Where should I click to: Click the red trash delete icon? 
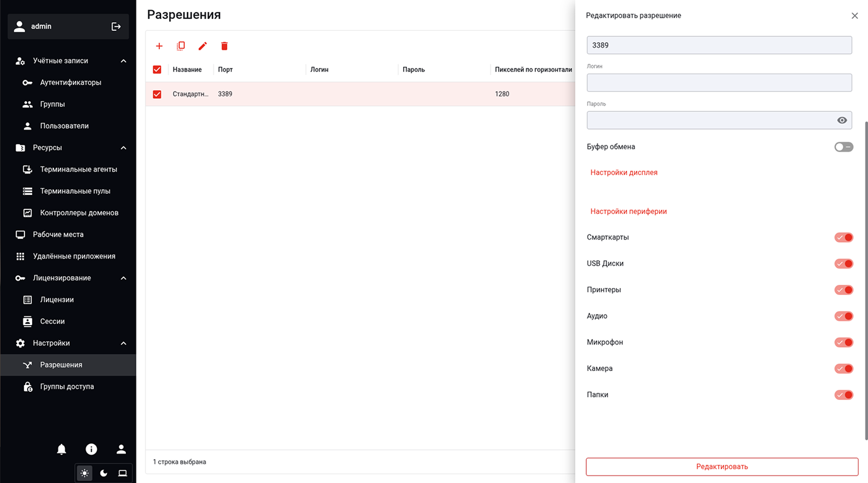click(225, 46)
